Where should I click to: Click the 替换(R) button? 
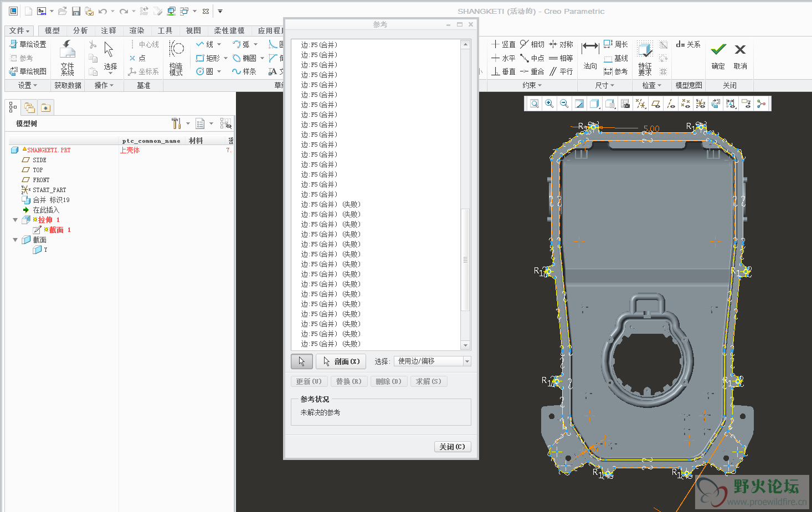coord(348,381)
